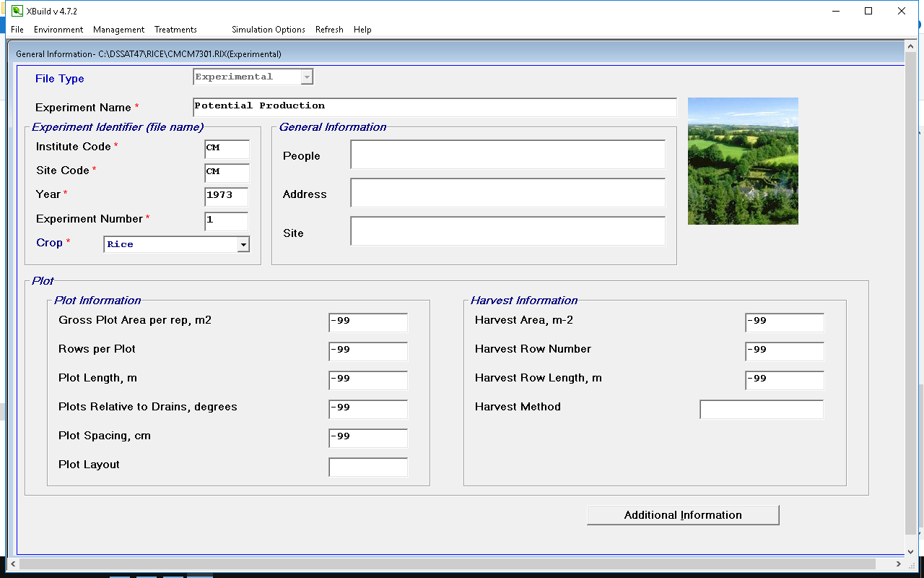Expand the Crop dropdown showing Rice
Screen dimensions: 924x578
243,245
